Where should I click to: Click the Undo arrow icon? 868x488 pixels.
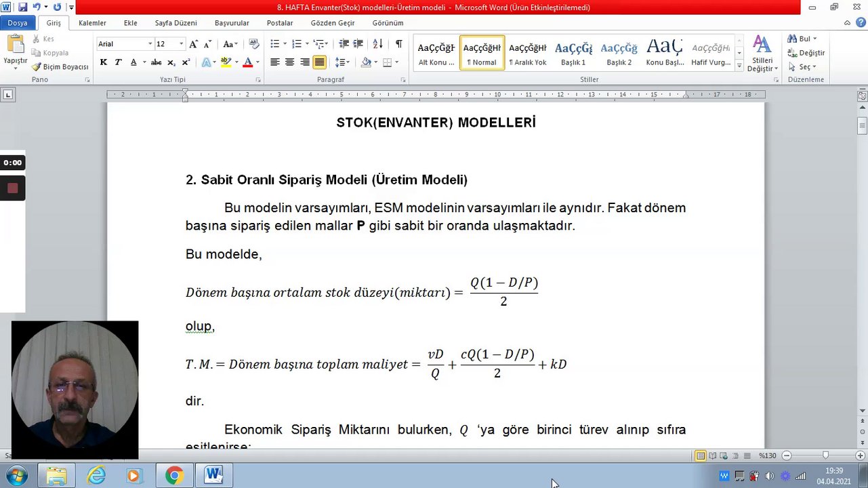[x=36, y=7]
